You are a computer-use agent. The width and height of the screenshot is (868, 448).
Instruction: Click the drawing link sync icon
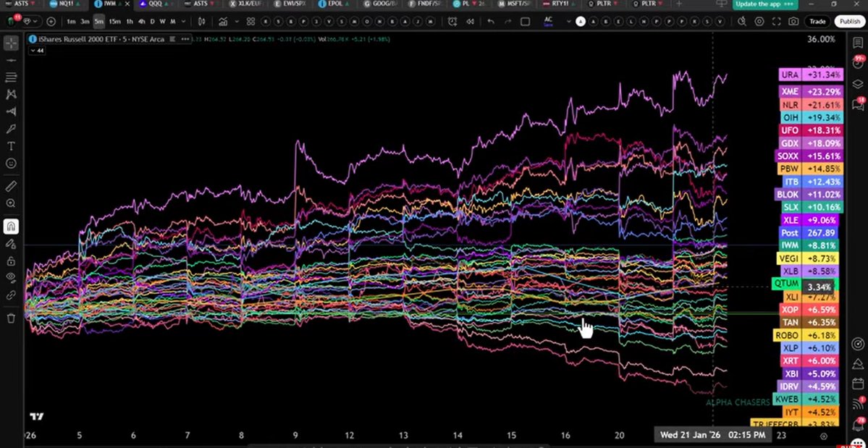[11, 295]
